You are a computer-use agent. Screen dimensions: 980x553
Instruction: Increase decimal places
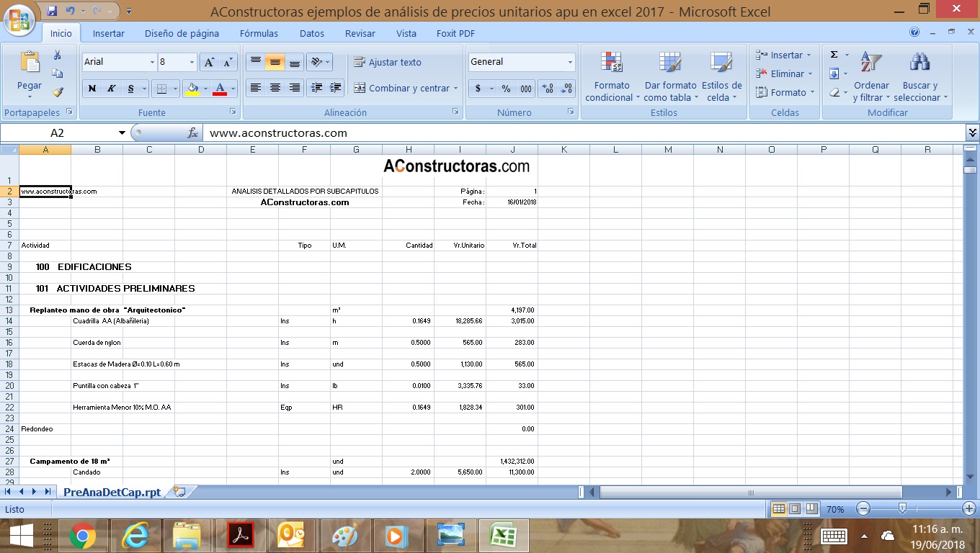click(x=548, y=89)
